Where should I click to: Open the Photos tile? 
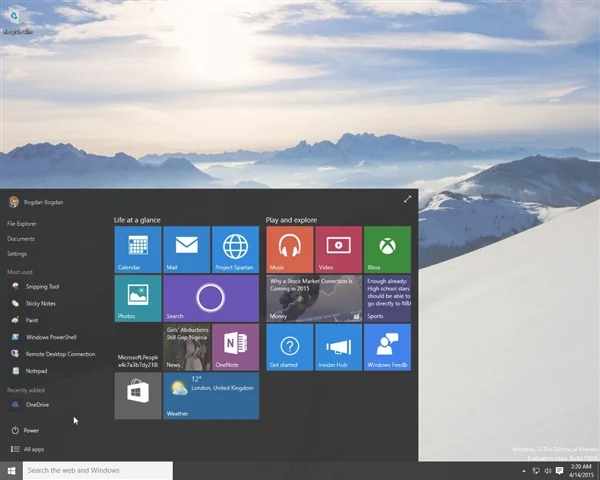tap(138, 298)
